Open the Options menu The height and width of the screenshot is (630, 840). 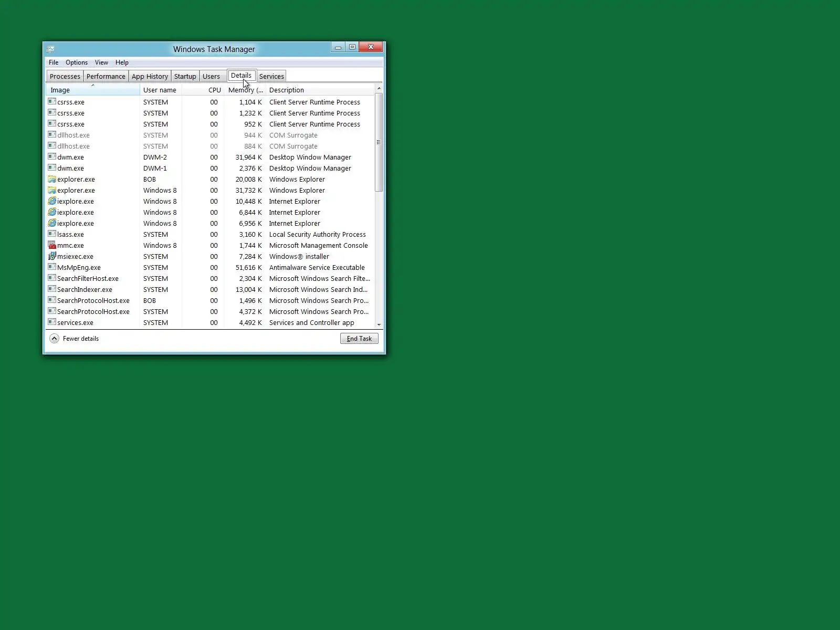pyautogui.click(x=77, y=62)
